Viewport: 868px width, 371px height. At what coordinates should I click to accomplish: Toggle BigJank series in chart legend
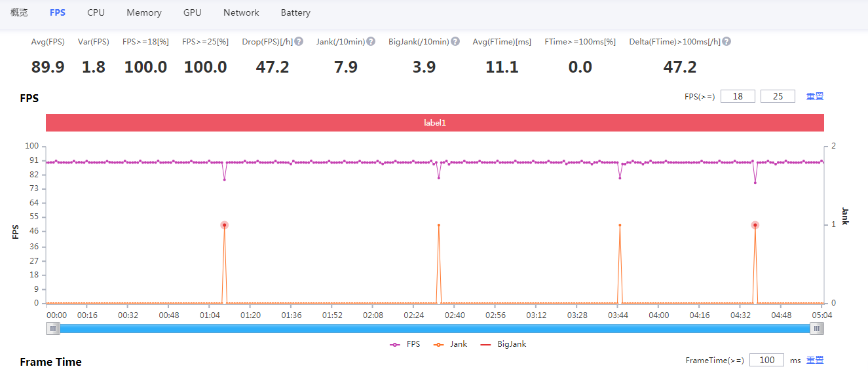503,344
